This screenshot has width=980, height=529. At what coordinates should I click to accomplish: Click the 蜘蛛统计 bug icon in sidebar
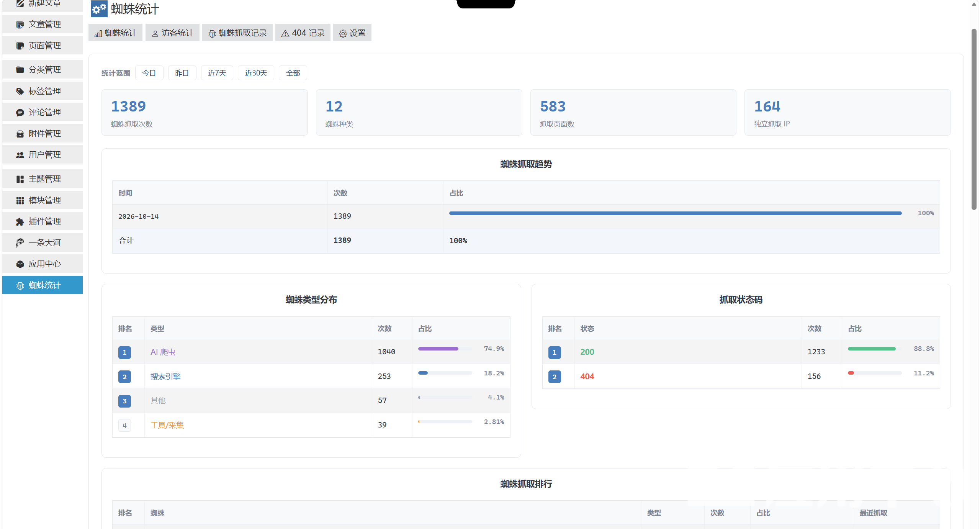pyautogui.click(x=20, y=286)
